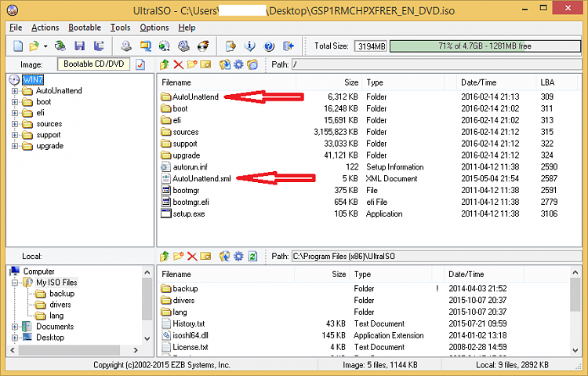Click the Mount to virtual drive icon
Screen dimensions: 588x376
[x=183, y=46]
